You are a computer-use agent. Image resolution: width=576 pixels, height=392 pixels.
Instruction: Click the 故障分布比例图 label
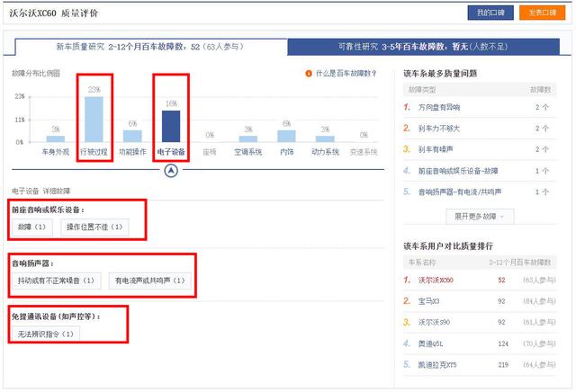point(36,74)
